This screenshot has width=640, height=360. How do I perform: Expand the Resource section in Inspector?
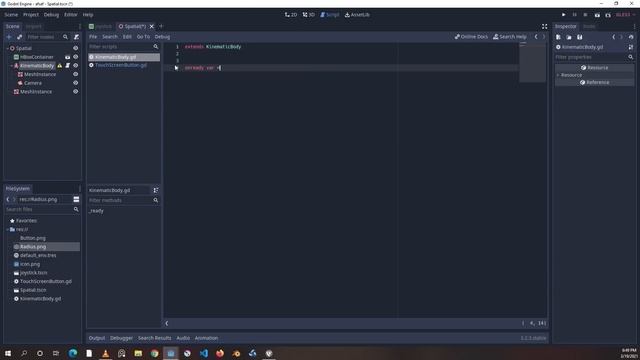pyautogui.click(x=558, y=75)
